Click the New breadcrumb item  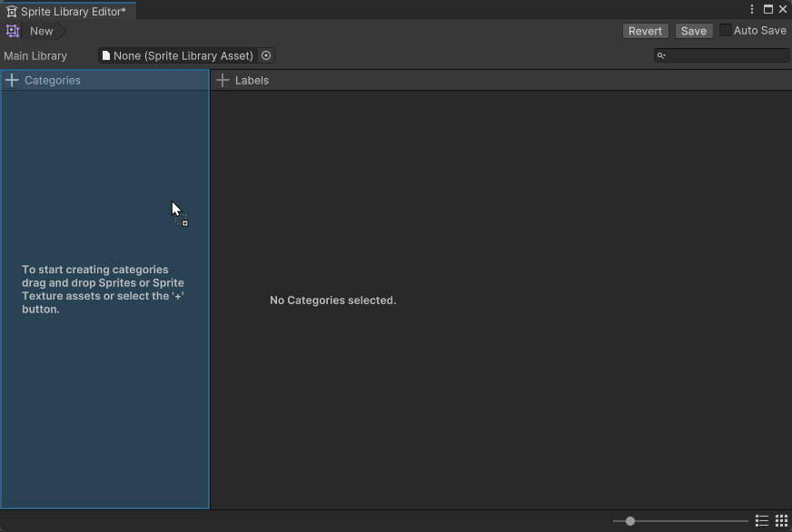tap(42, 31)
